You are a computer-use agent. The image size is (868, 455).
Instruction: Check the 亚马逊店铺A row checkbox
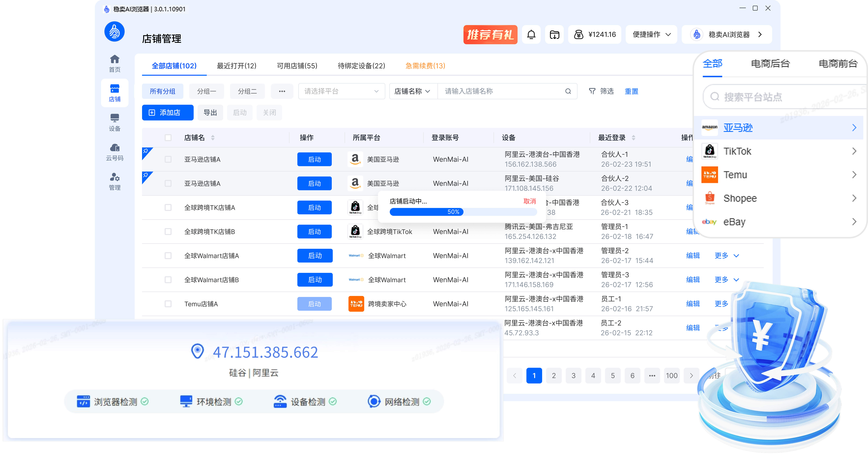pos(168,159)
